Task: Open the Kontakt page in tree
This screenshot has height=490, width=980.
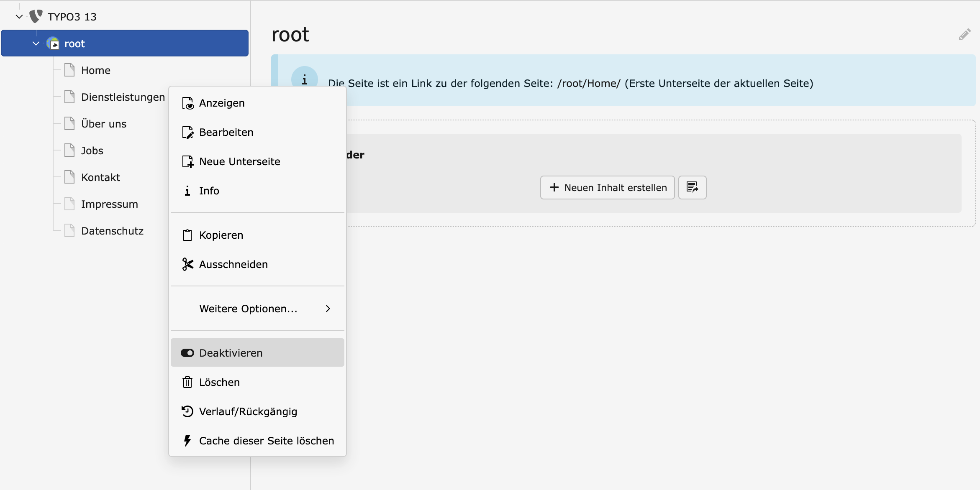Action: 100,177
